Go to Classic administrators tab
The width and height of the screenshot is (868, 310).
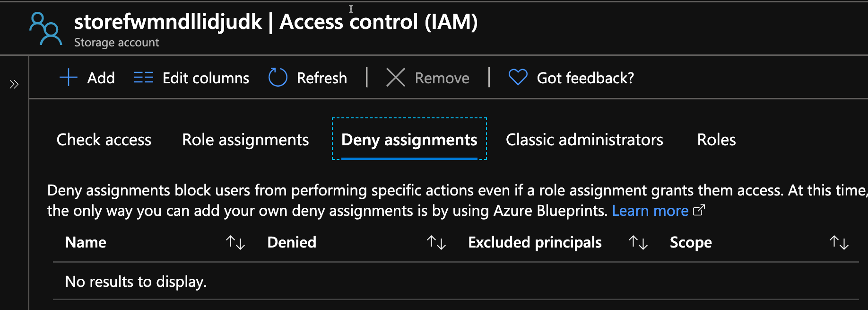click(x=584, y=140)
